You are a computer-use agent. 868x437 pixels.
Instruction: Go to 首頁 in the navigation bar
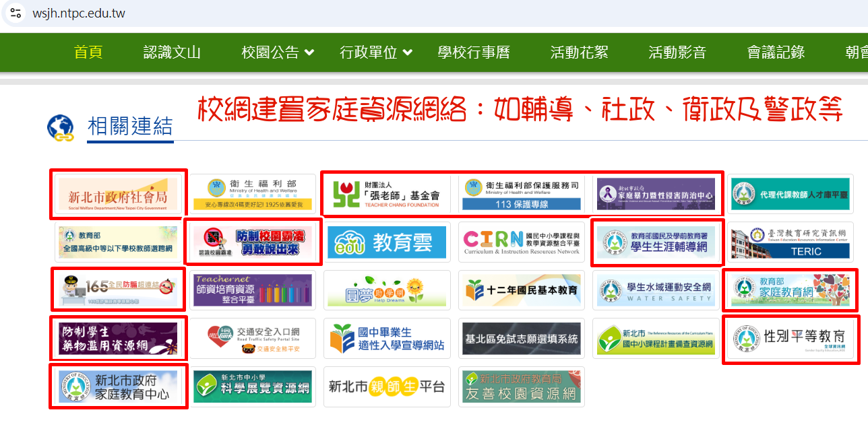[x=88, y=53]
